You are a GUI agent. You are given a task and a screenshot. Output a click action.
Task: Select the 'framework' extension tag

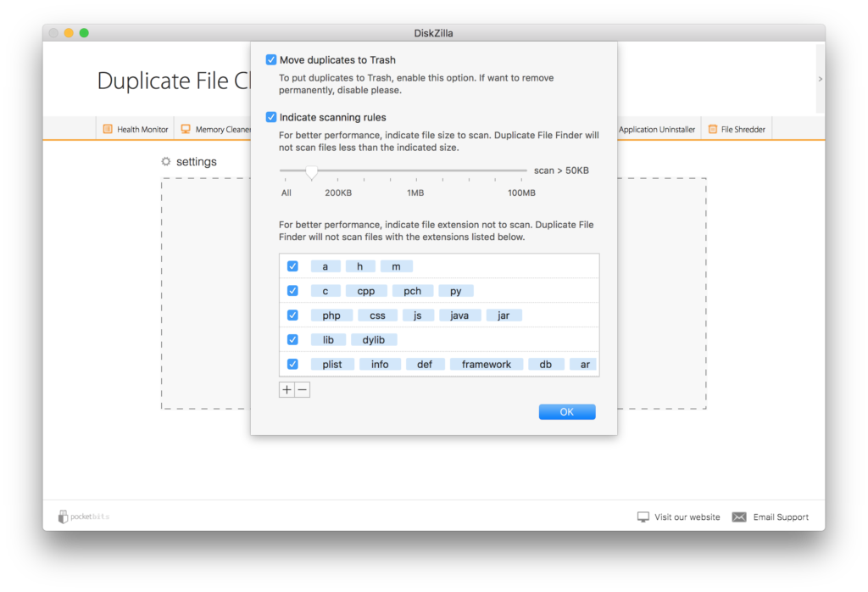(487, 364)
